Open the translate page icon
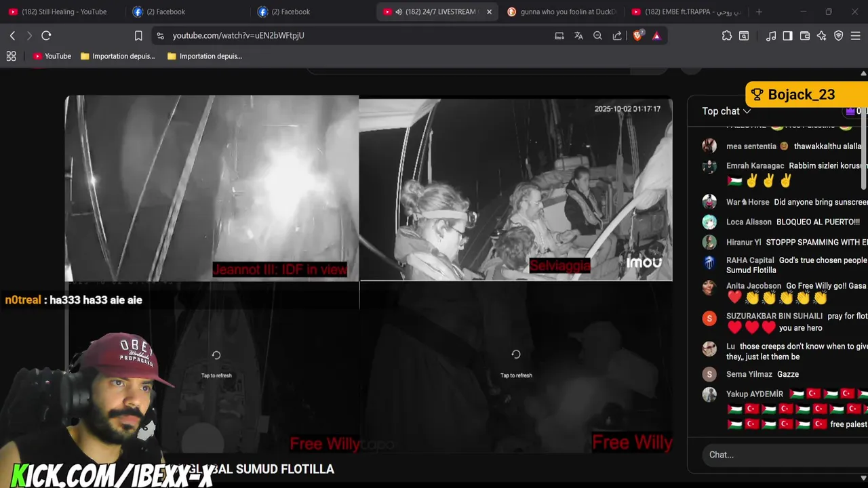Viewport: 868px width, 488px height. tap(578, 36)
